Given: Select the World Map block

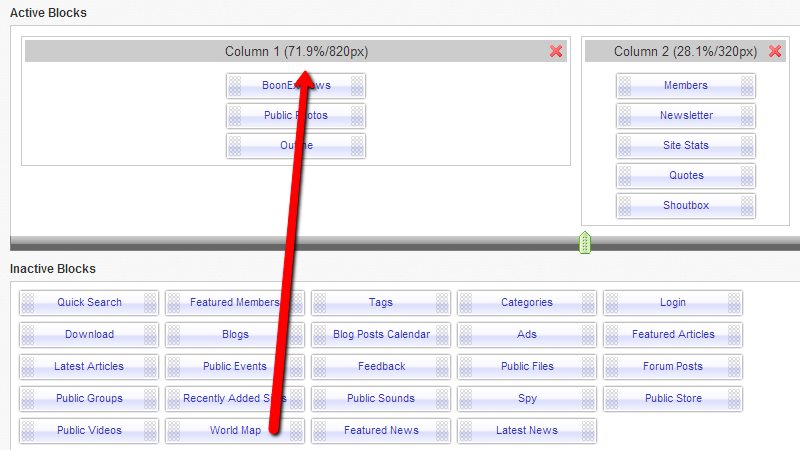Looking at the screenshot, I should pyautogui.click(x=235, y=431).
